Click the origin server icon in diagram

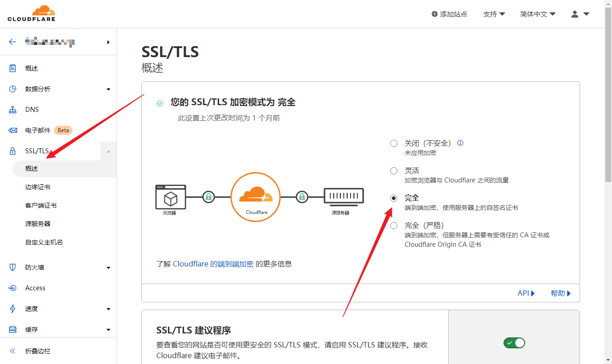coord(344,196)
